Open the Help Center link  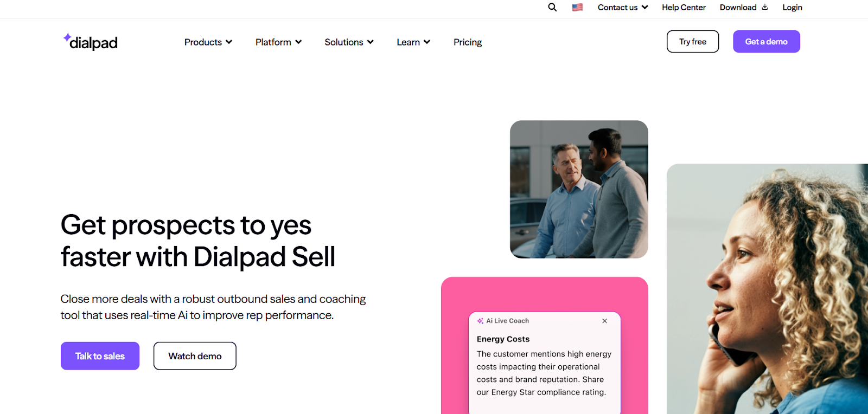click(x=684, y=8)
